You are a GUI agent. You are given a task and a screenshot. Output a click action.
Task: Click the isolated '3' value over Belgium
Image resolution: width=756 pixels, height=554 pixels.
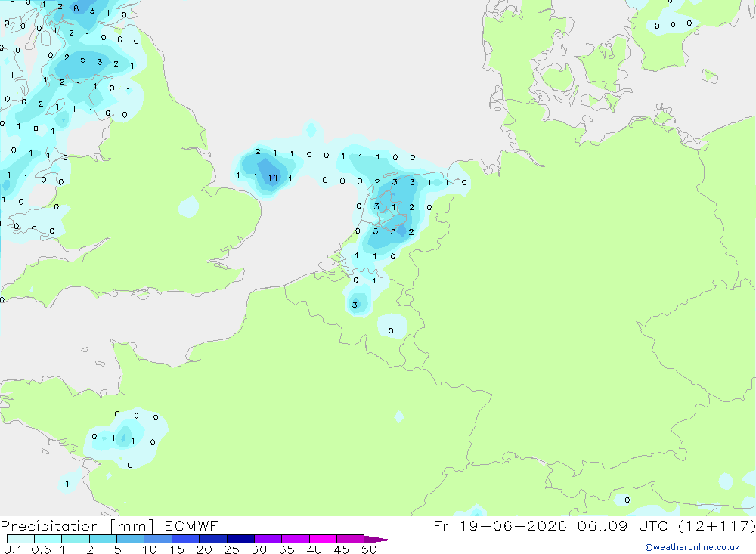click(355, 305)
